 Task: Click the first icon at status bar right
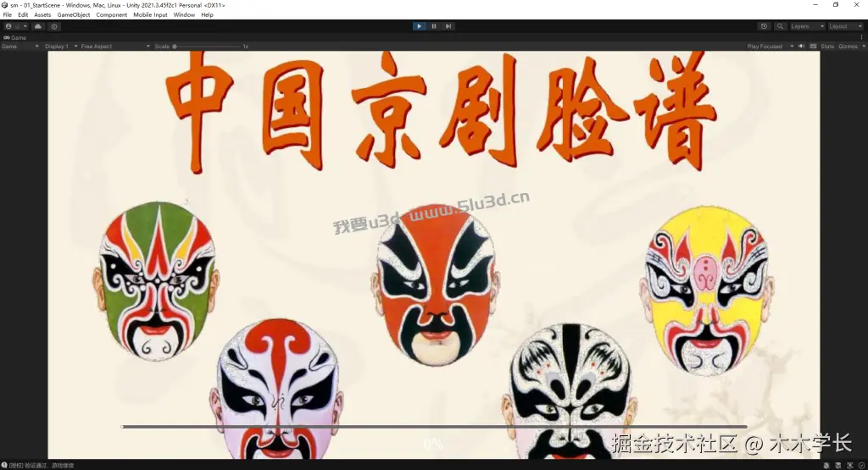tap(826, 466)
